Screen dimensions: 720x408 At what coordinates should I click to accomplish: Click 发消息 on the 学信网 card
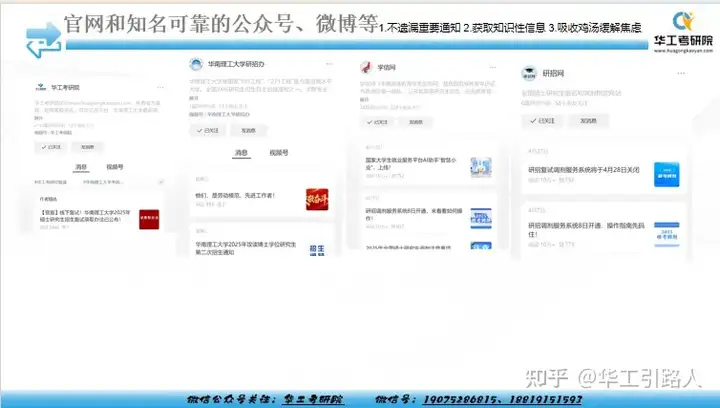[416, 122]
